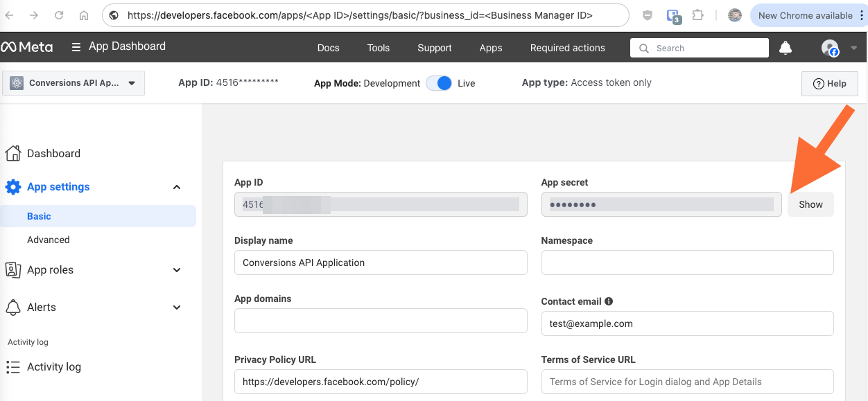Expand the Alerts section chevron
868x401 pixels.
coord(177,308)
